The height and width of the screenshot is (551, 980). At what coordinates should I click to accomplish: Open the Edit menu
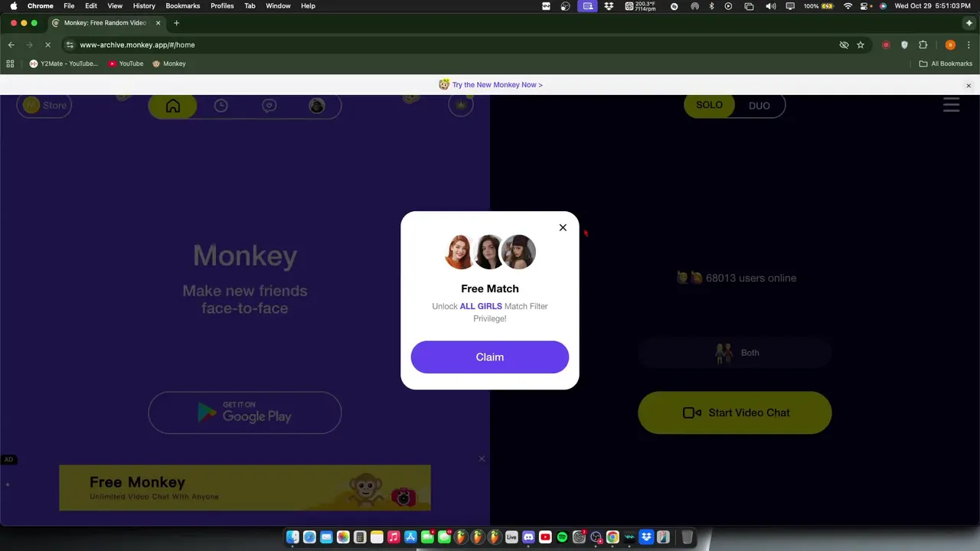coord(91,6)
